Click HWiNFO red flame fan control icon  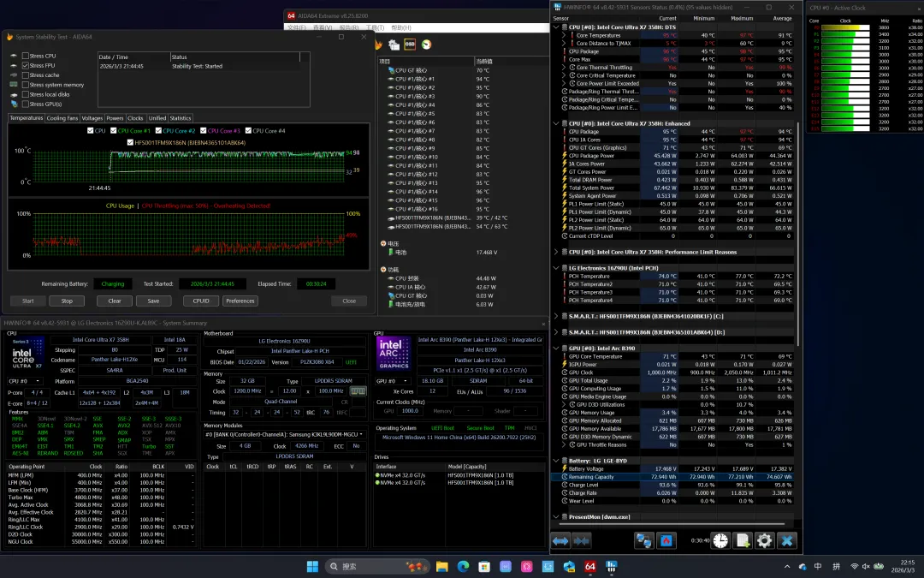666,540
